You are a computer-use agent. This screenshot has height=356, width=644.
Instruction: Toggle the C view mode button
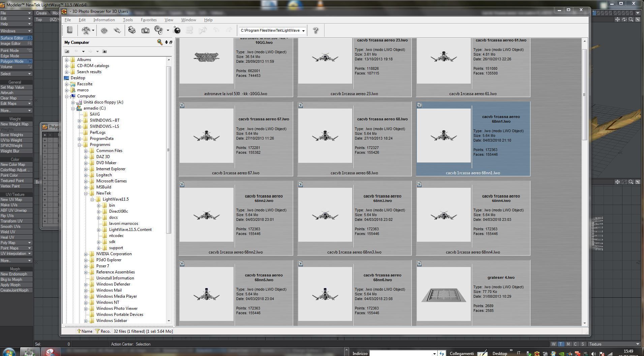tap(575, 344)
